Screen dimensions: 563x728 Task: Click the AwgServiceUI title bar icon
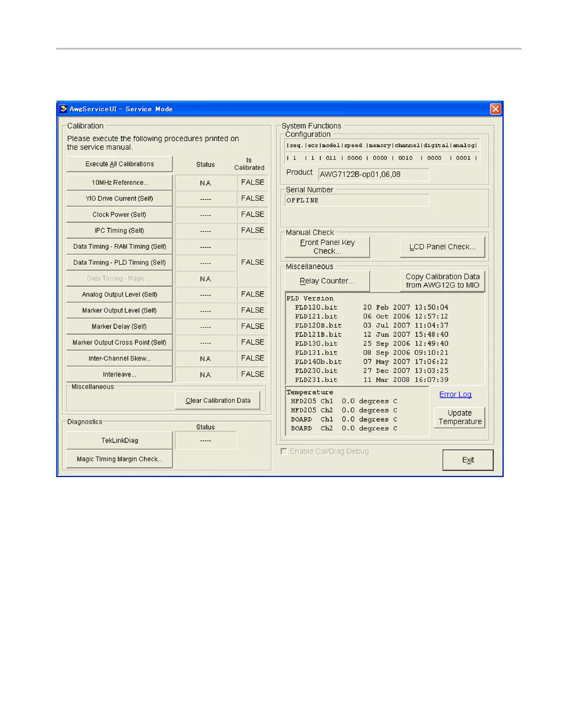click(63, 109)
